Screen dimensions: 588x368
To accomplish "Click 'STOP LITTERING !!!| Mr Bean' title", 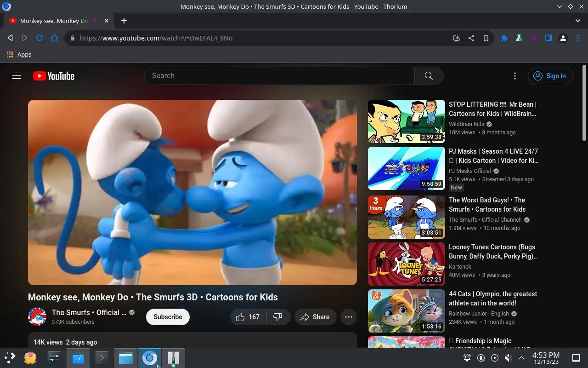I will [493, 109].
